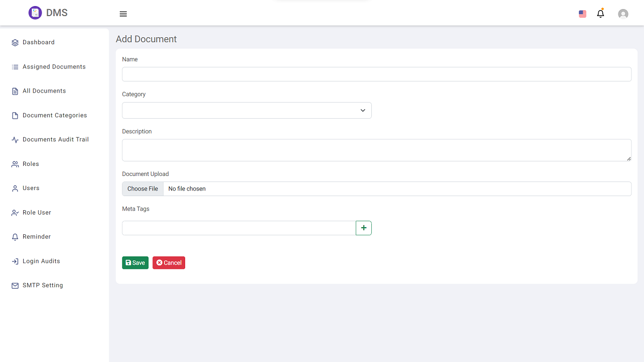Click the DMS logo icon
The height and width of the screenshot is (362, 644).
[35, 13]
